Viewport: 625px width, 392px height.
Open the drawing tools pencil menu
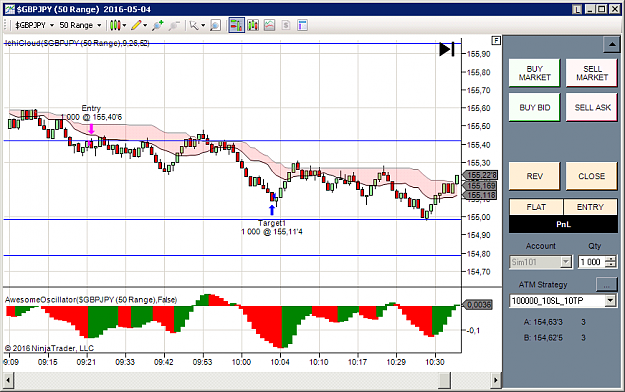click(x=137, y=26)
